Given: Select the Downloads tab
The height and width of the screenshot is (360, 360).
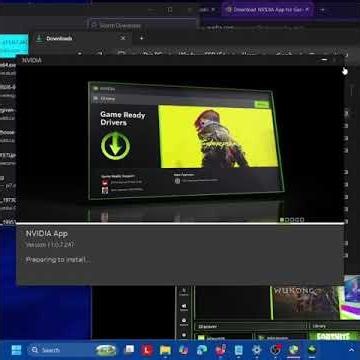Looking at the screenshot, I should click(80, 38).
